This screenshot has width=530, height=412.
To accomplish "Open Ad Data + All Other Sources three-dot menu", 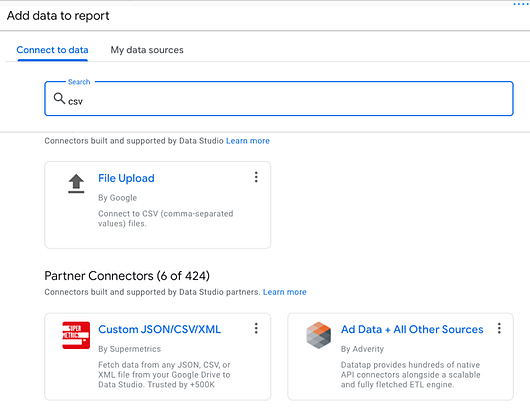I will (499, 329).
